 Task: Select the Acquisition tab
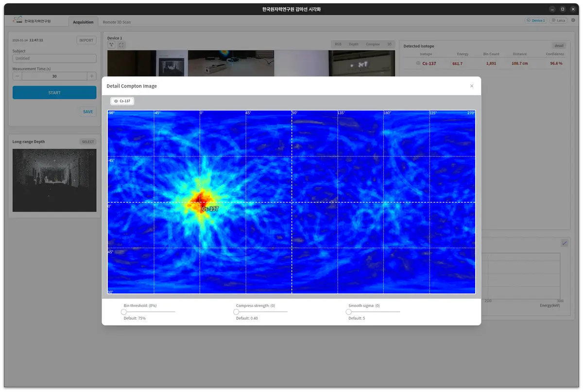click(83, 22)
